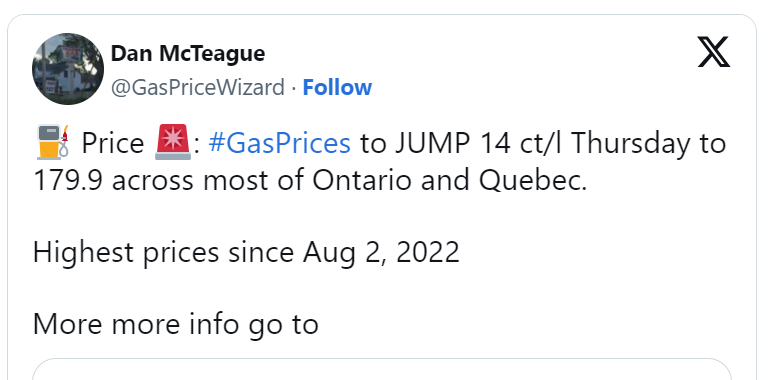Click the word 'Price' between emojis
The width and height of the screenshot is (777, 380).
tap(112, 143)
